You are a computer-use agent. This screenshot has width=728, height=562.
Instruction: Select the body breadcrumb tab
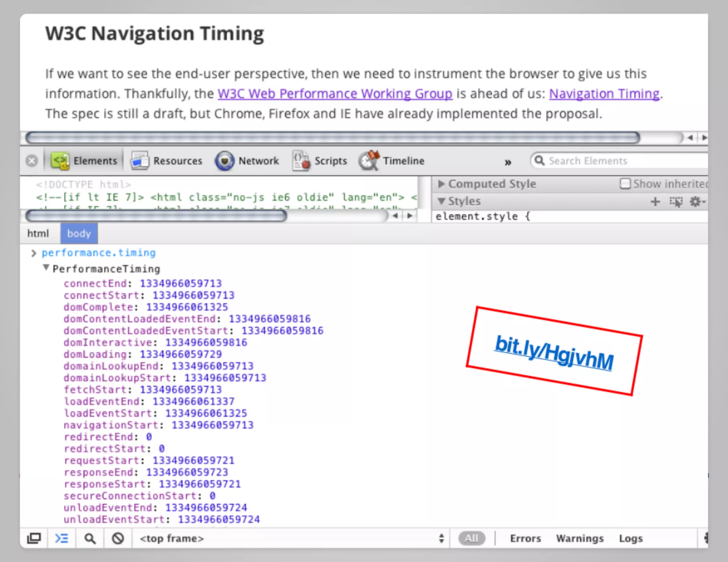point(79,233)
